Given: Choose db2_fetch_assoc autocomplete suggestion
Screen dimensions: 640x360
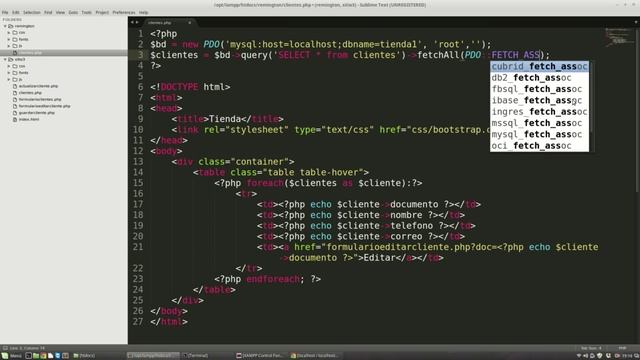Looking at the screenshot, I should (539, 78).
